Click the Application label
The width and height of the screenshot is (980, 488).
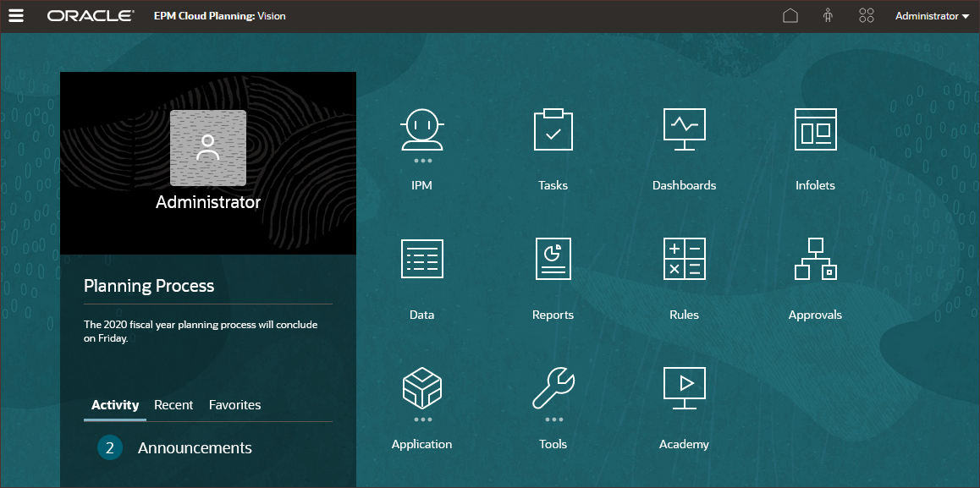pos(422,444)
